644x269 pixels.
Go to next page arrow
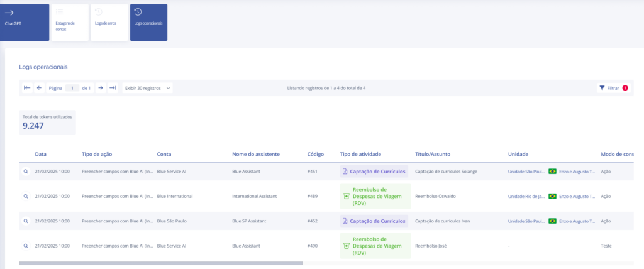[x=100, y=88]
